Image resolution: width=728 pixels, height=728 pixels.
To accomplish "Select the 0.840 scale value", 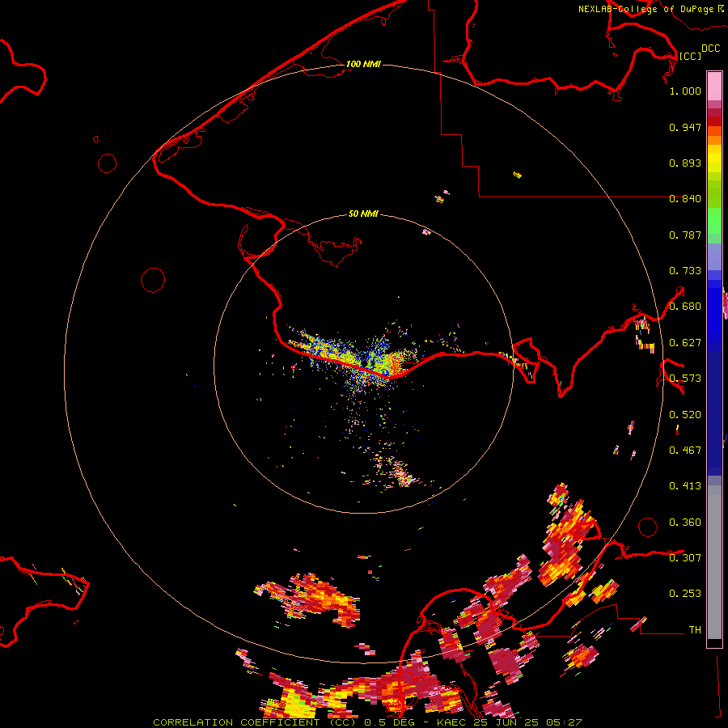I will [685, 199].
